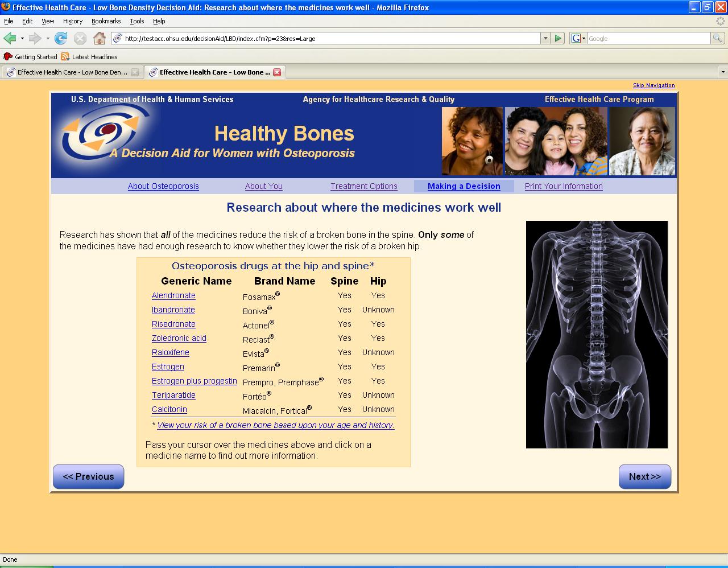
Task: Go back using the Back arrow icon
Action: coord(10,38)
